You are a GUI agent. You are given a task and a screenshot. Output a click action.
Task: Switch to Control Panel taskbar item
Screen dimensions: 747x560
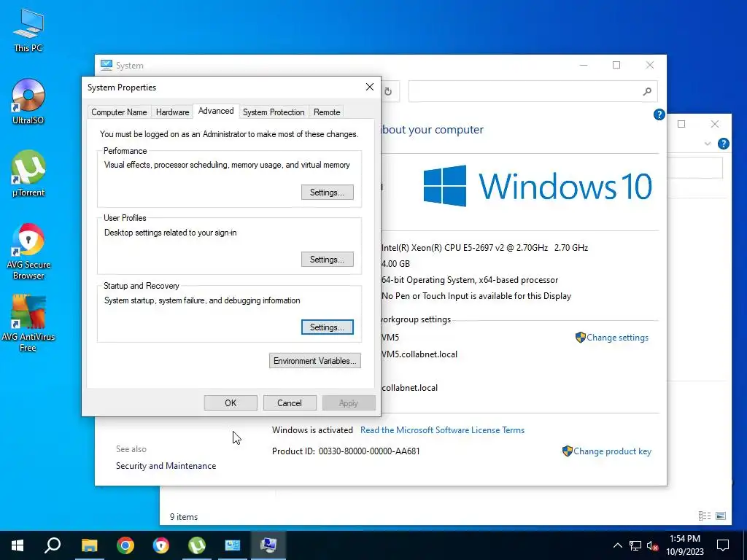233,545
